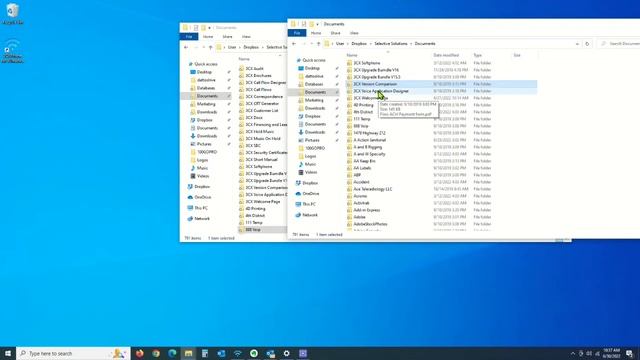Click the File Explorer taskbar icon
This screenshot has width=640, height=360.
pyautogui.click(x=189, y=353)
